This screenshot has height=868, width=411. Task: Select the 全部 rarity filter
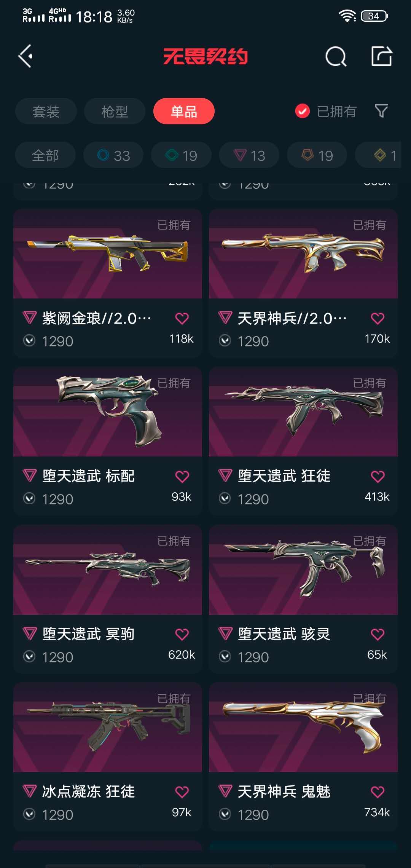45,155
